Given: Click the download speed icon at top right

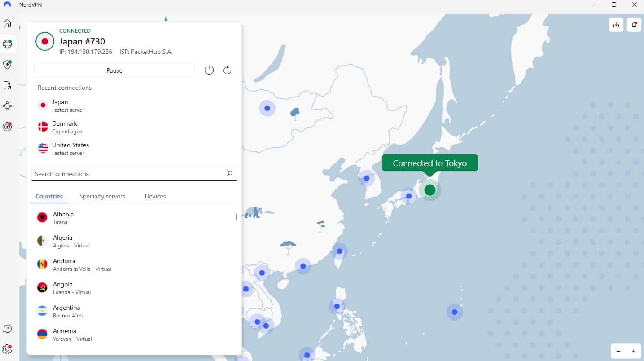Looking at the screenshot, I should 616,25.
